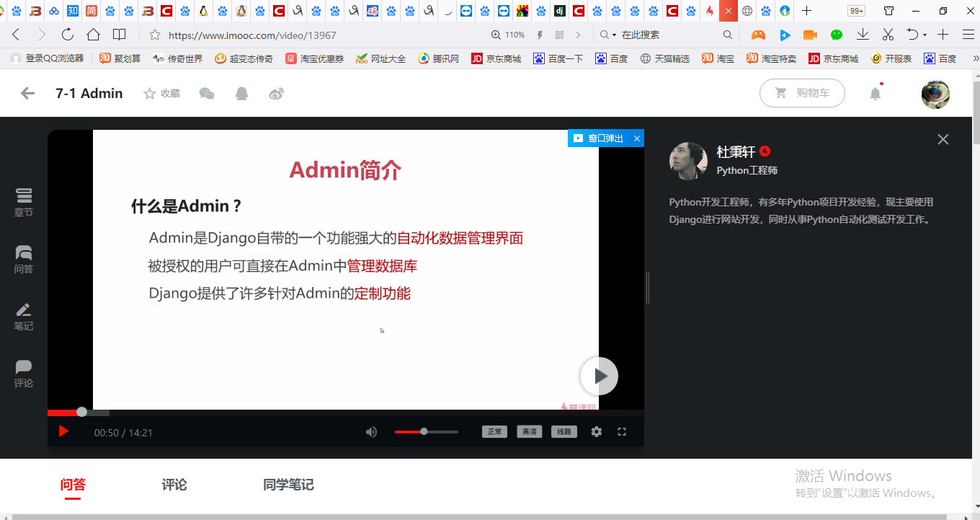Open the 购物车 shopping cart button
Screen dimensions: 980x520
click(802, 93)
